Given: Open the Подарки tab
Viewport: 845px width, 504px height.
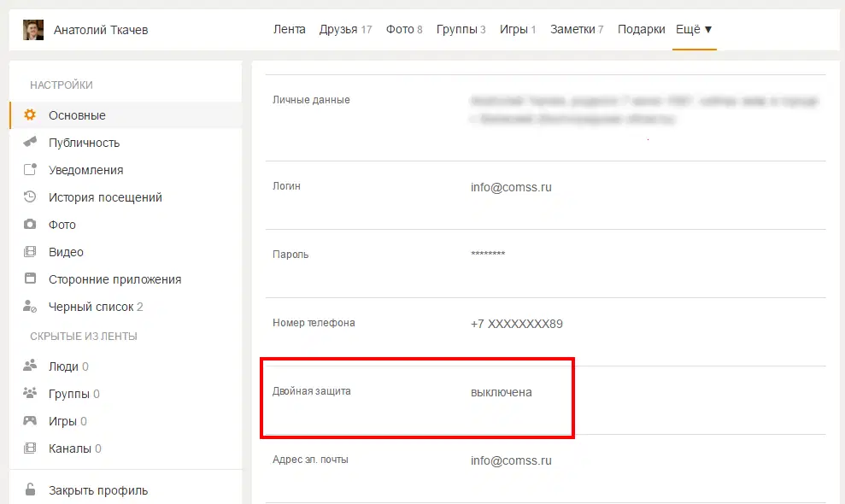Looking at the screenshot, I should [642, 29].
